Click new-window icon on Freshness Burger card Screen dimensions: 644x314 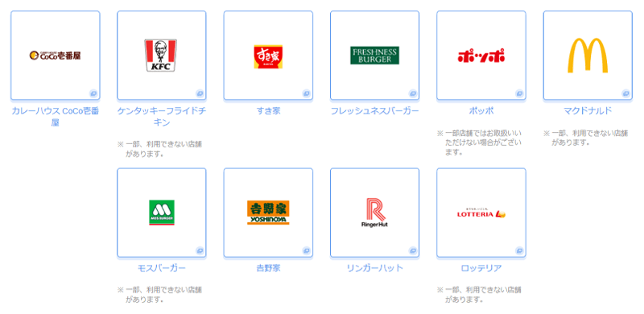pos(413,93)
